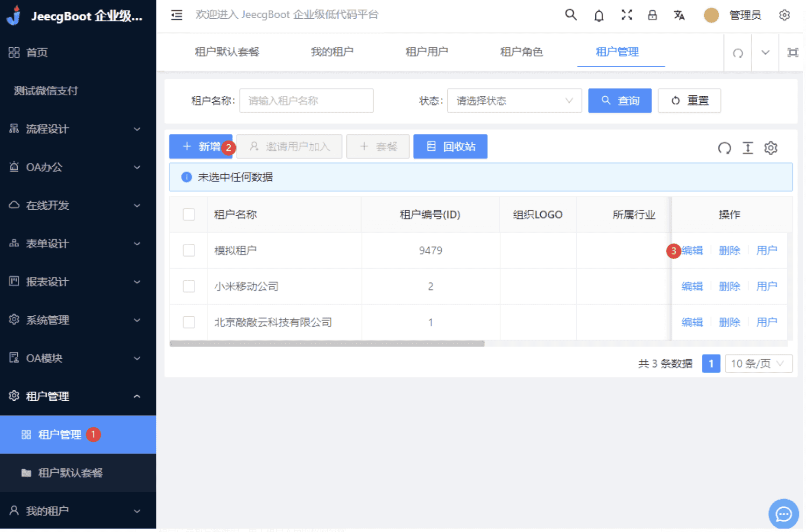The height and width of the screenshot is (532, 806).
Task: Click the 新增 add button
Action: tap(201, 147)
